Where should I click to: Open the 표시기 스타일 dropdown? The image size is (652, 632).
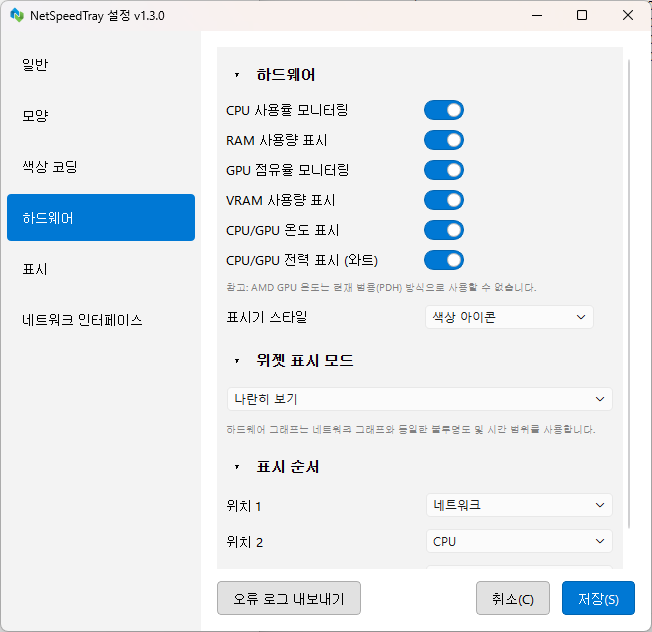(x=509, y=317)
